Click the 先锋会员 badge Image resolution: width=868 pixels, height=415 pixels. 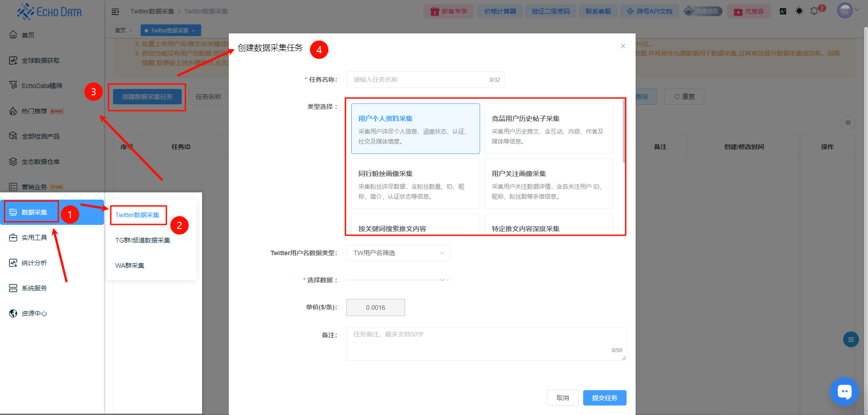(x=703, y=11)
